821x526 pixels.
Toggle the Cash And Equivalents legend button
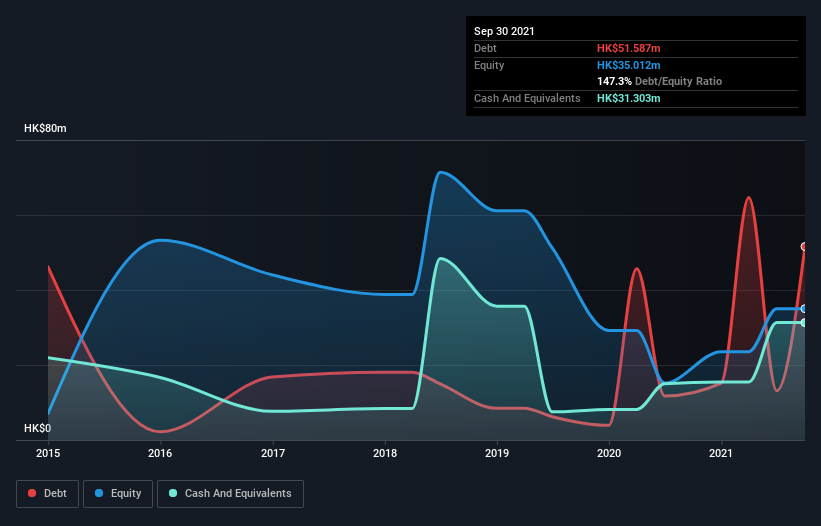(230, 494)
